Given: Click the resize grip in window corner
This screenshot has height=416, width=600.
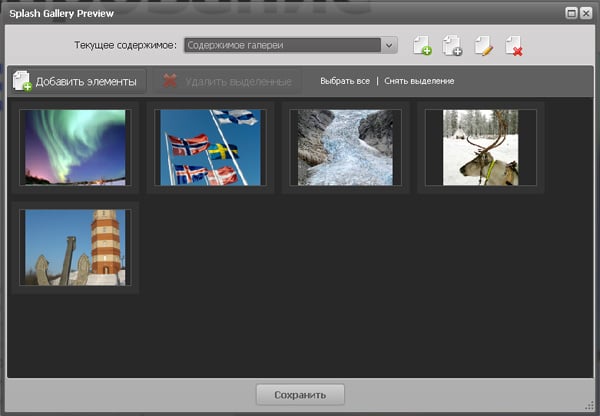Looking at the screenshot, I should 591,408.
